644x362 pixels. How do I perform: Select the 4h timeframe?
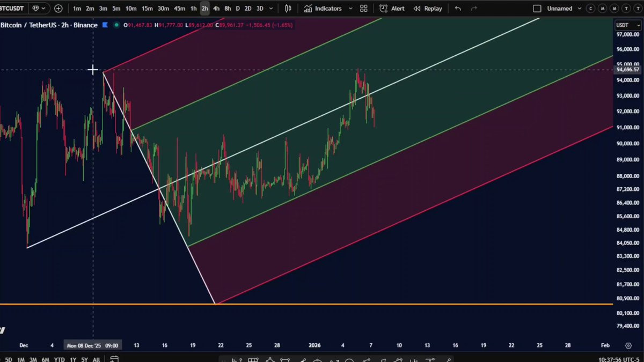(216, 9)
